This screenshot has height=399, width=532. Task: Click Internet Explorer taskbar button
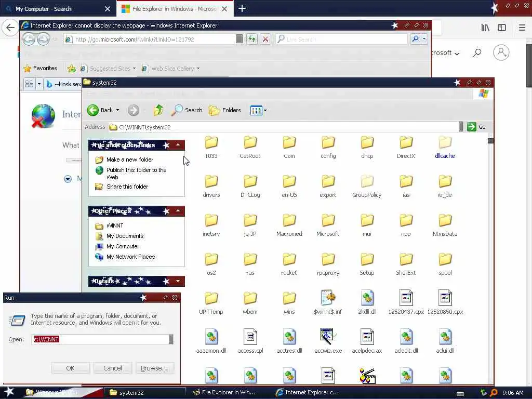pos(312,393)
